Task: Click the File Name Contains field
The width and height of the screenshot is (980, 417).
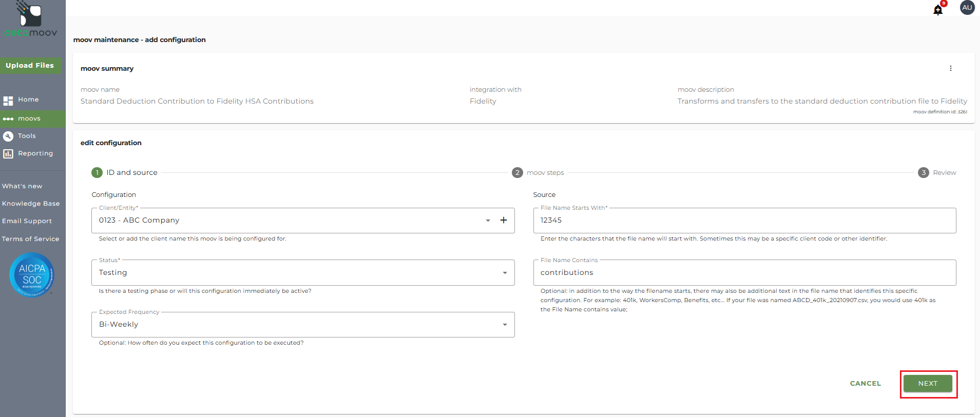Action: tap(744, 273)
